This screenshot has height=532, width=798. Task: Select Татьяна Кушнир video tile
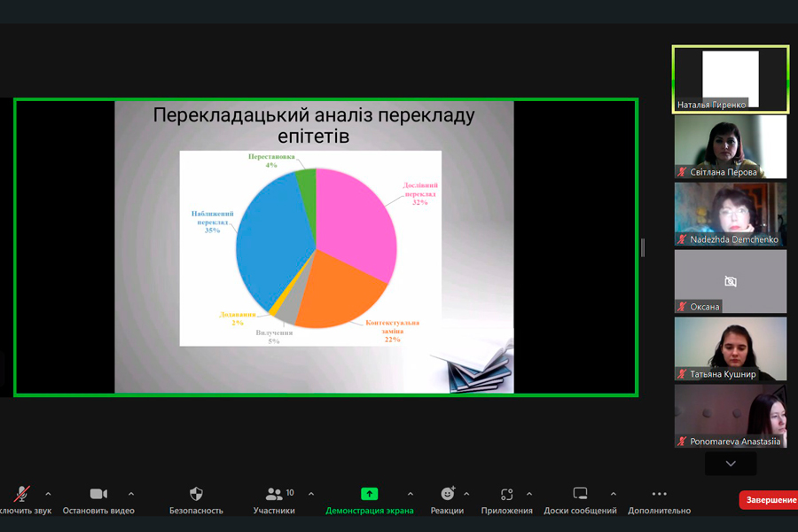coord(731,348)
